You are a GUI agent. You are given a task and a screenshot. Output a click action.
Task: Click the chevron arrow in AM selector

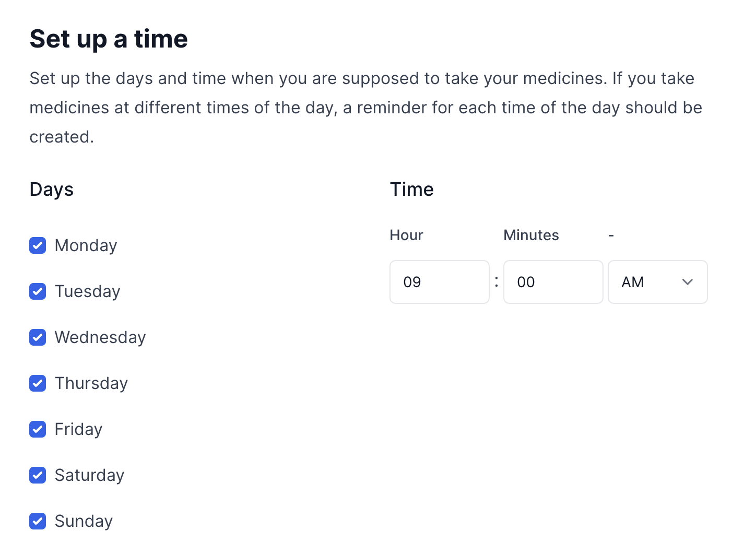(x=688, y=282)
